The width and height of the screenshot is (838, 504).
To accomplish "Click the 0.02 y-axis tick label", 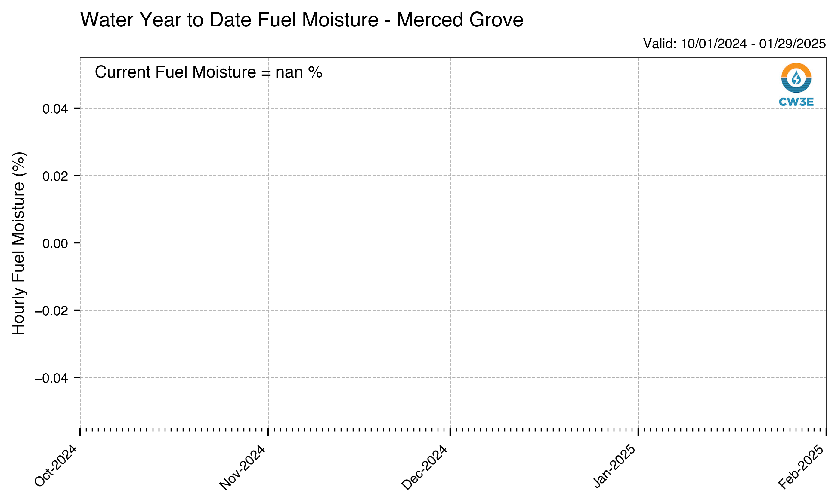I will pyautogui.click(x=55, y=176).
